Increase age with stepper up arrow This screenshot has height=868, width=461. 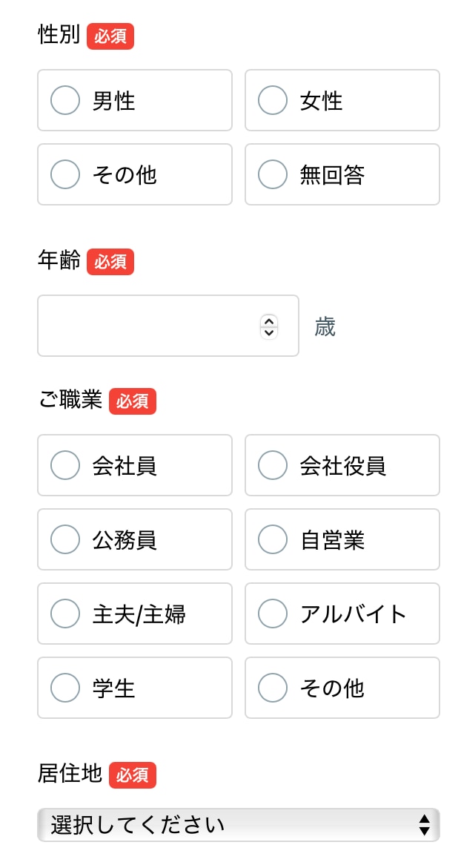(x=270, y=320)
